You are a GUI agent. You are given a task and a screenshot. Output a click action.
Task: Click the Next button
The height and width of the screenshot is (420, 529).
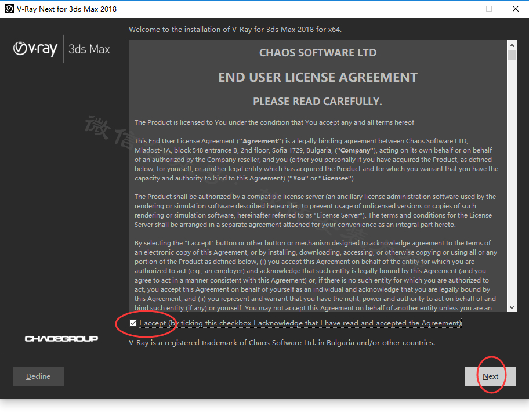(490, 376)
